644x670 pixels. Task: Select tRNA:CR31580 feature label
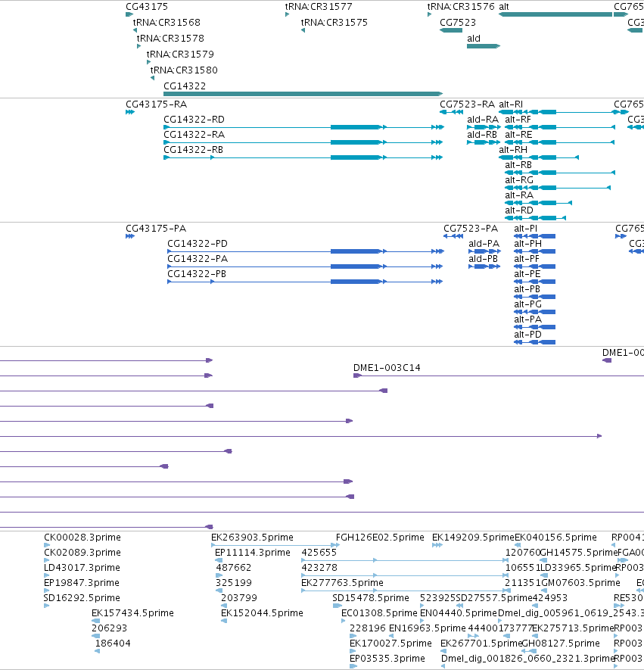point(184,70)
